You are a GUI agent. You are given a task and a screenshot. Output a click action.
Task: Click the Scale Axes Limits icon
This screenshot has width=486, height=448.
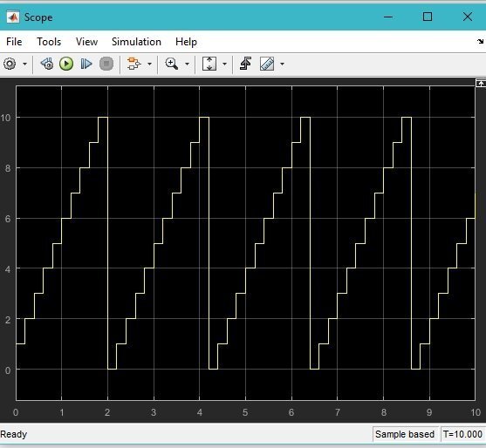tap(209, 64)
